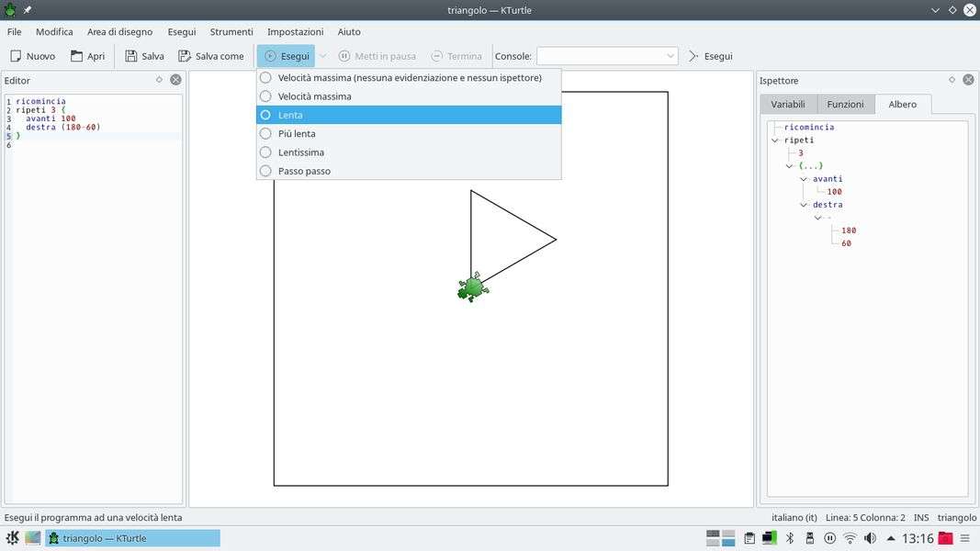Collapse the ripeti tree node

pos(775,140)
